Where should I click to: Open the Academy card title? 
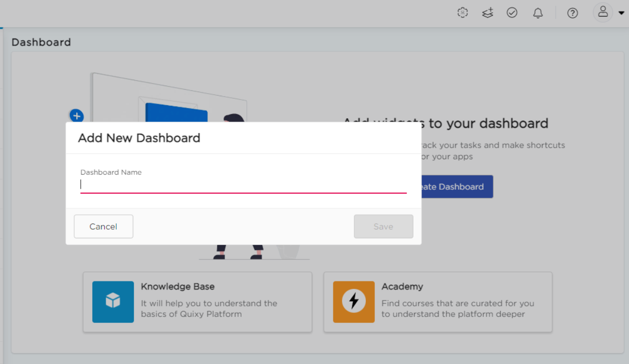pos(402,286)
